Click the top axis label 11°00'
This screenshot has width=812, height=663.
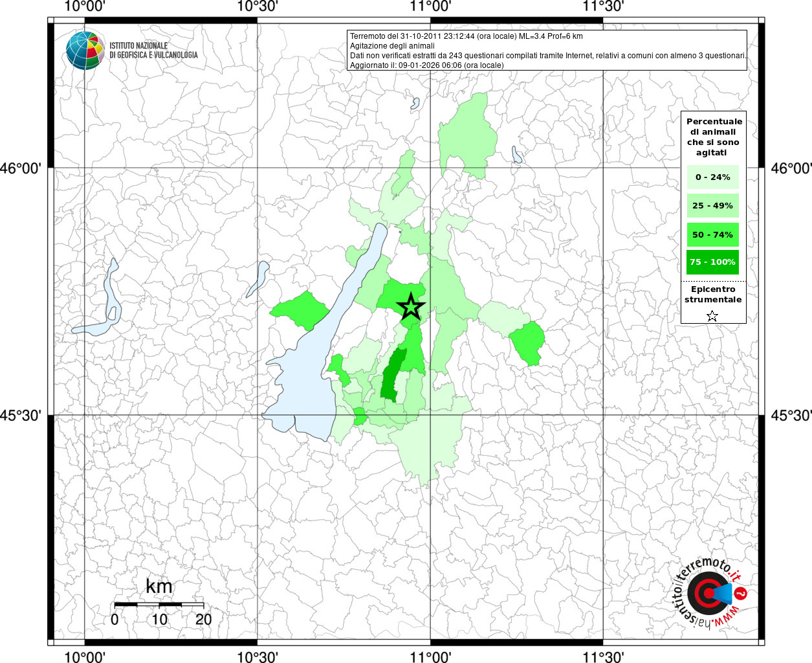430,6
